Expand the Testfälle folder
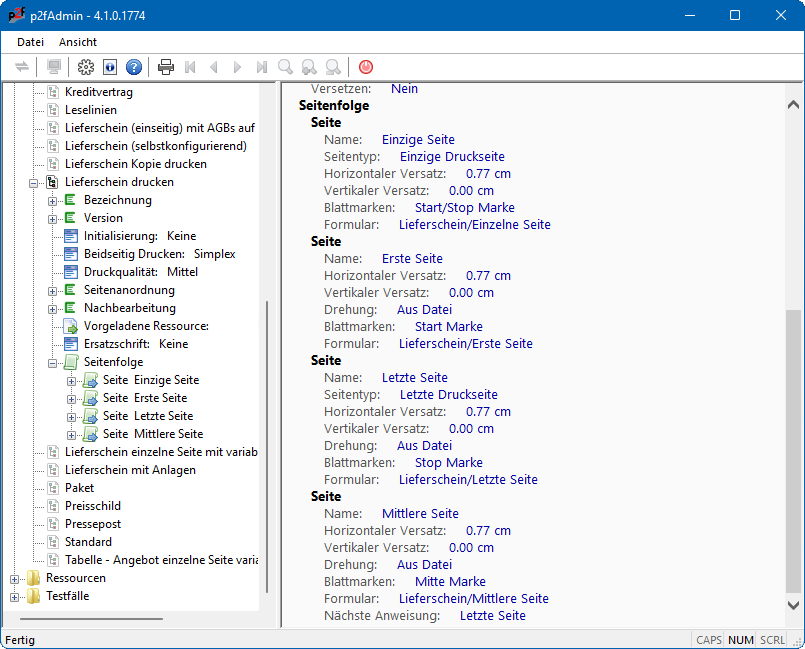 (x=14, y=597)
